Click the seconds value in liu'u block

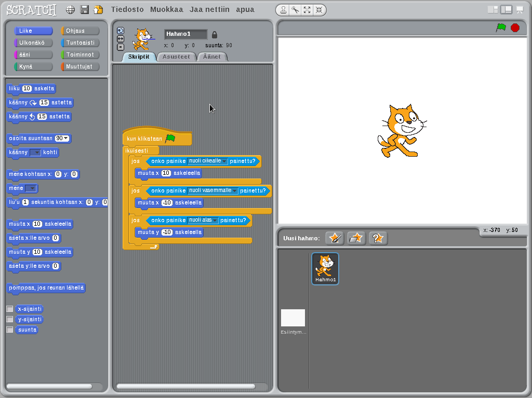tap(25, 202)
